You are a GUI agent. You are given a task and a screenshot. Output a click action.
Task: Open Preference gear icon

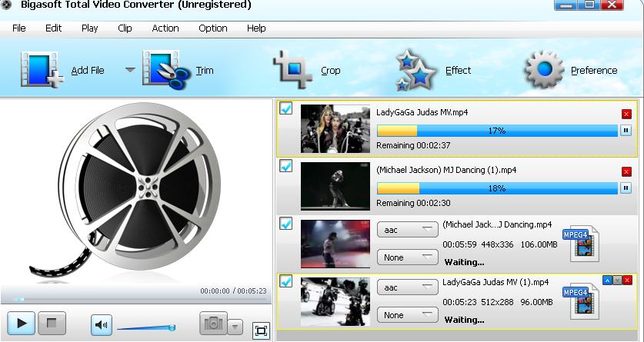click(x=545, y=70)
